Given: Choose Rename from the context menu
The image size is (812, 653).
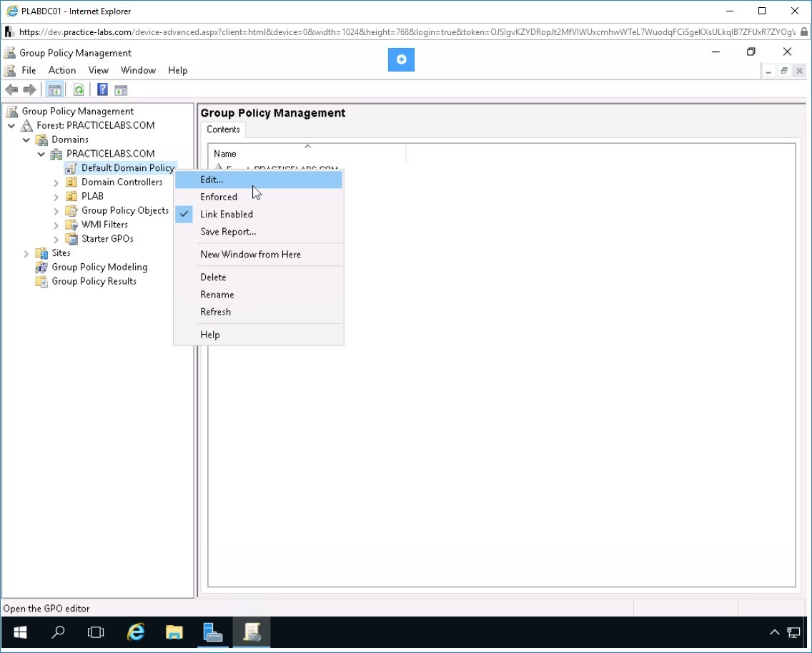Looking at the screenshot, I should coord(259,295).
